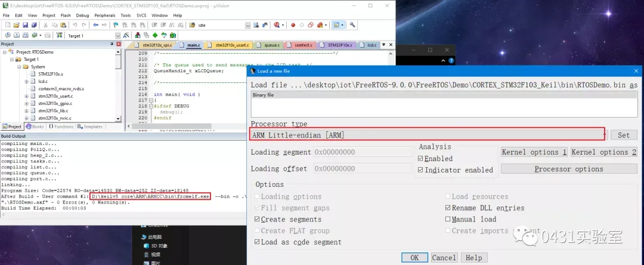The height and width of the screenshot is (265, 644).
Task: Click OK in Load a new file dialog
Action: [414, 258]
